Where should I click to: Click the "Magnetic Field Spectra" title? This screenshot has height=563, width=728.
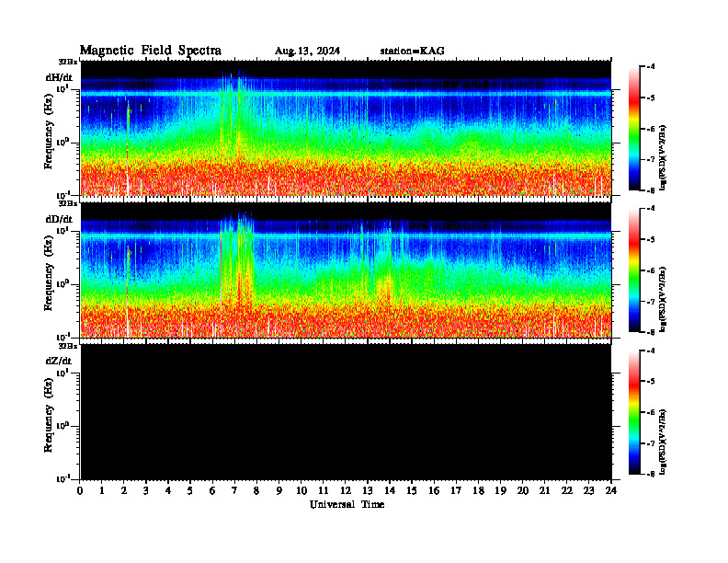(x=151, y=51)
